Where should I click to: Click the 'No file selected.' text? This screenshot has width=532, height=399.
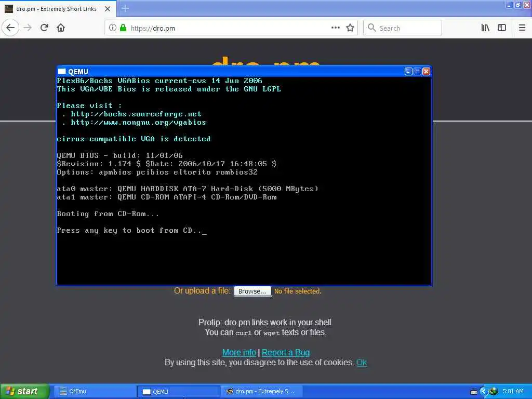point(298,291)
